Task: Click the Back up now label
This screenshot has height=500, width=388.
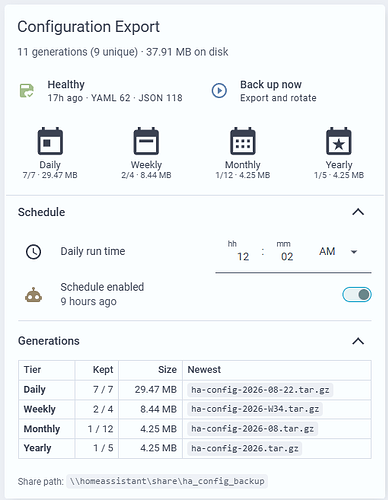Action: tap(271, 85)
